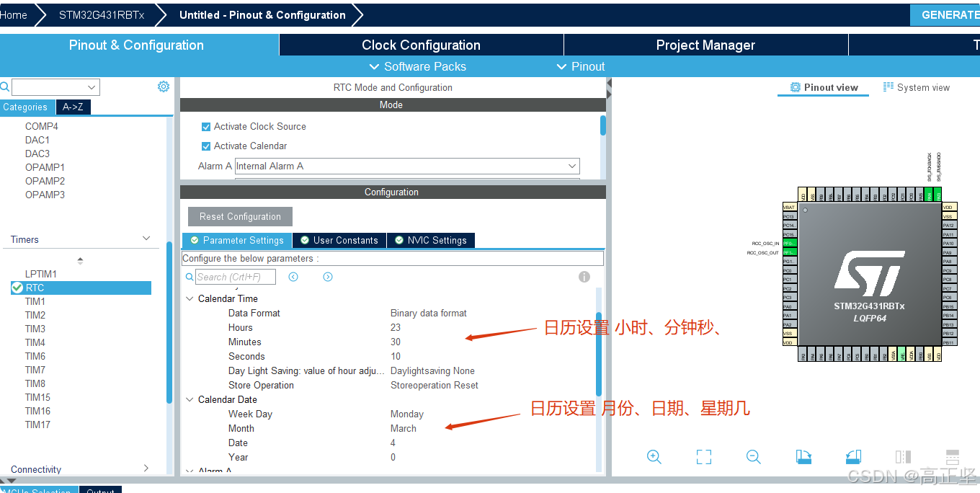This screenshot has height=493, width=980.
Task: Click the green check beside RTC
Action: [17, 288]
